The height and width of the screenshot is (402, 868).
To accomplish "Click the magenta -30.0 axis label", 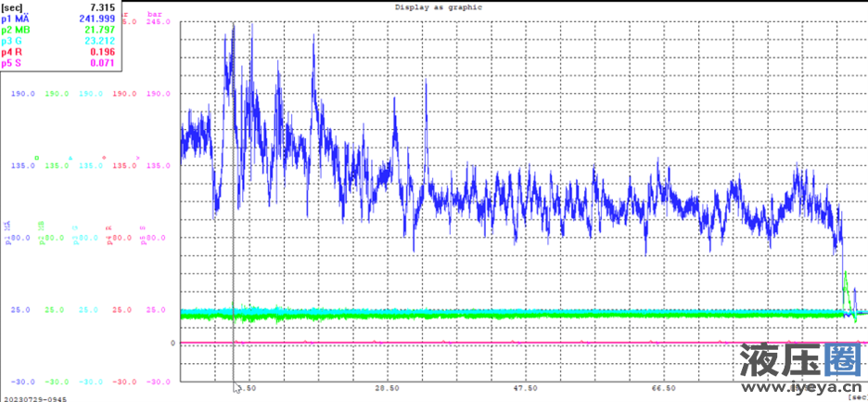I will pos(159,382).
